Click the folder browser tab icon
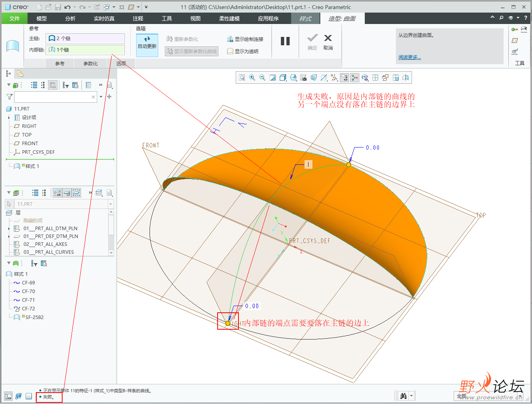The width and height of the screenshot is (532, 404). tap(20, 74)
